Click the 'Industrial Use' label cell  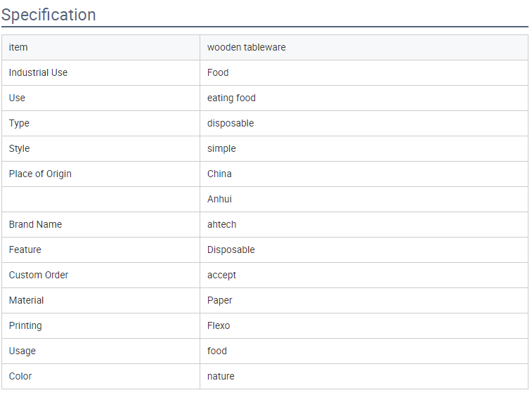[100, 72]
